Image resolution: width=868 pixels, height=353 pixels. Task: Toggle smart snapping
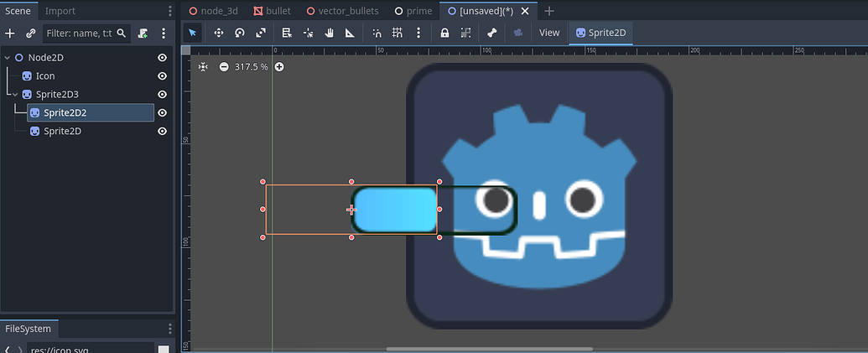[x=377, y=34]
